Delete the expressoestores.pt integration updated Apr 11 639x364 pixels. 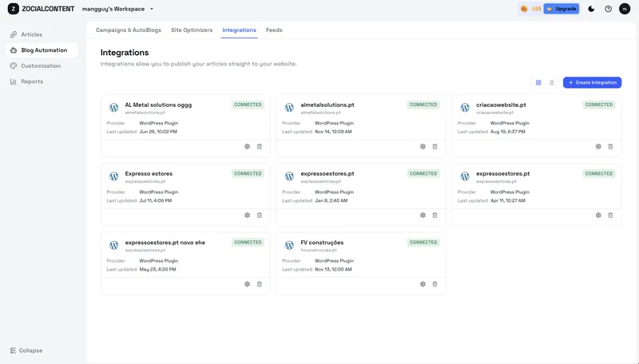(610, 216)
